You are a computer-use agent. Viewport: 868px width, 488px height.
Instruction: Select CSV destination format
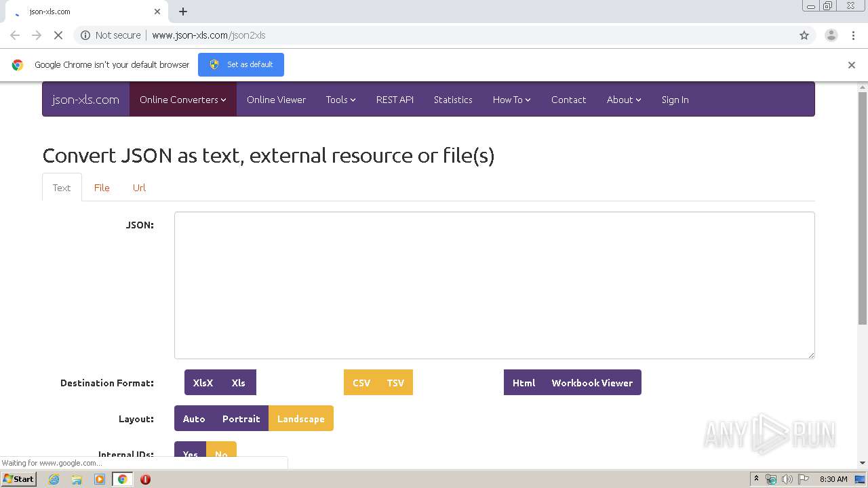[x=361, y=383]
